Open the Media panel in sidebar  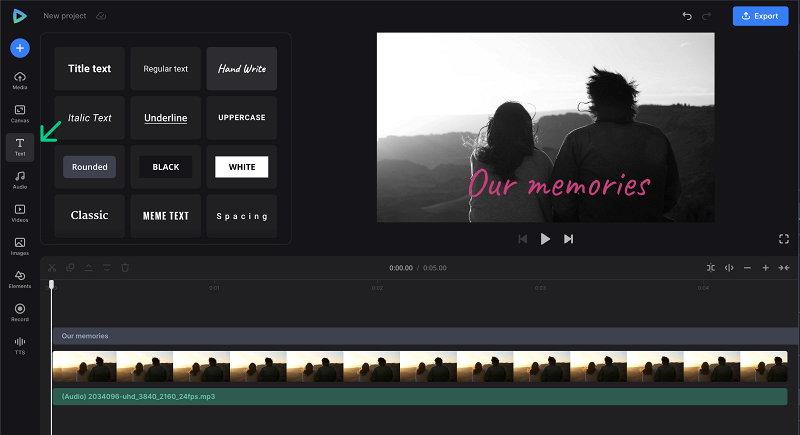20,81
